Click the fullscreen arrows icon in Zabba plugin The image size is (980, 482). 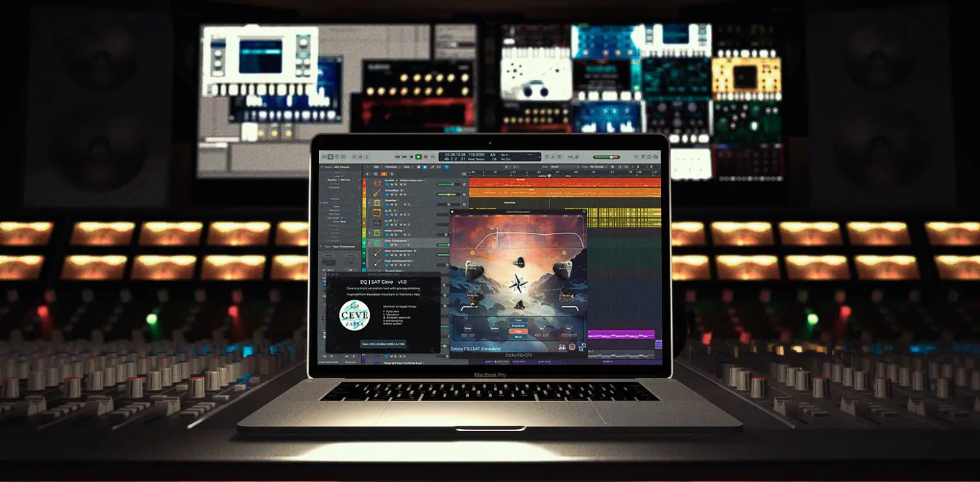[581, 347]
